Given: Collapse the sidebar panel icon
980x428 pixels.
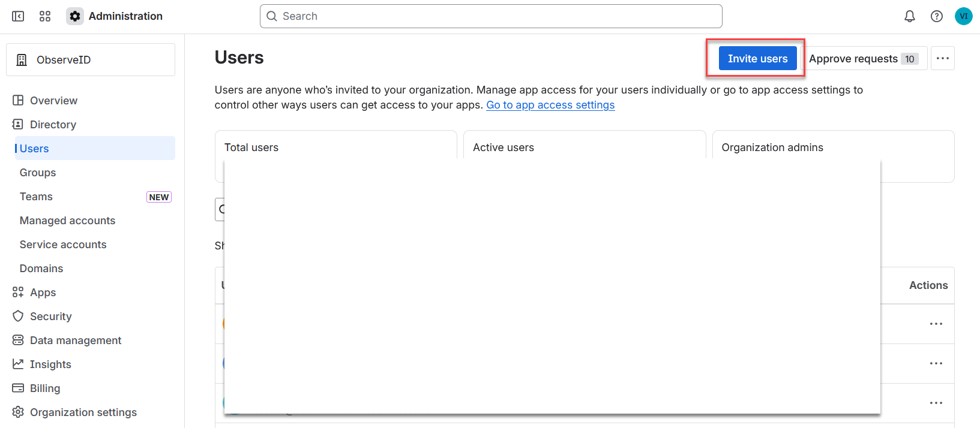Looking at the screenshot, I should [18, 16].
